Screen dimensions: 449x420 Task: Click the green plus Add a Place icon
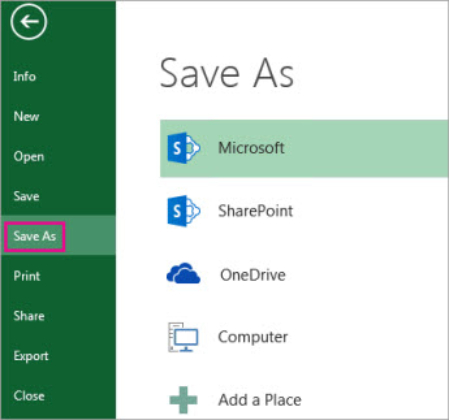183,400
